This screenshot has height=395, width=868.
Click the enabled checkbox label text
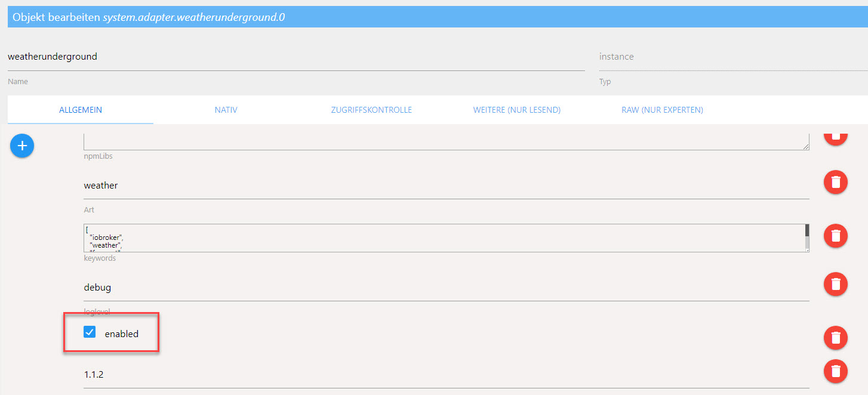122,334
